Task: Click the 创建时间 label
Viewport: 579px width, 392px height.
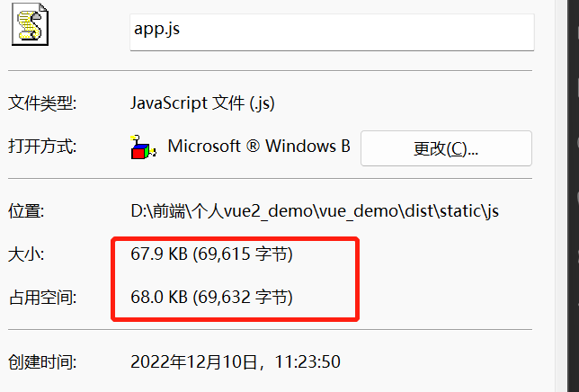Action: pos(42,362)
